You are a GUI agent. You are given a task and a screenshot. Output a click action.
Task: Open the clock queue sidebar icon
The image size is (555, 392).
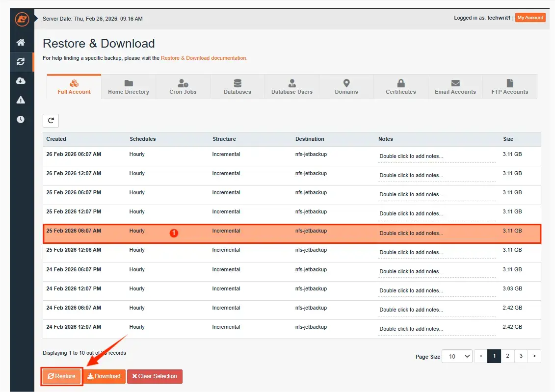tap(21, 119)
